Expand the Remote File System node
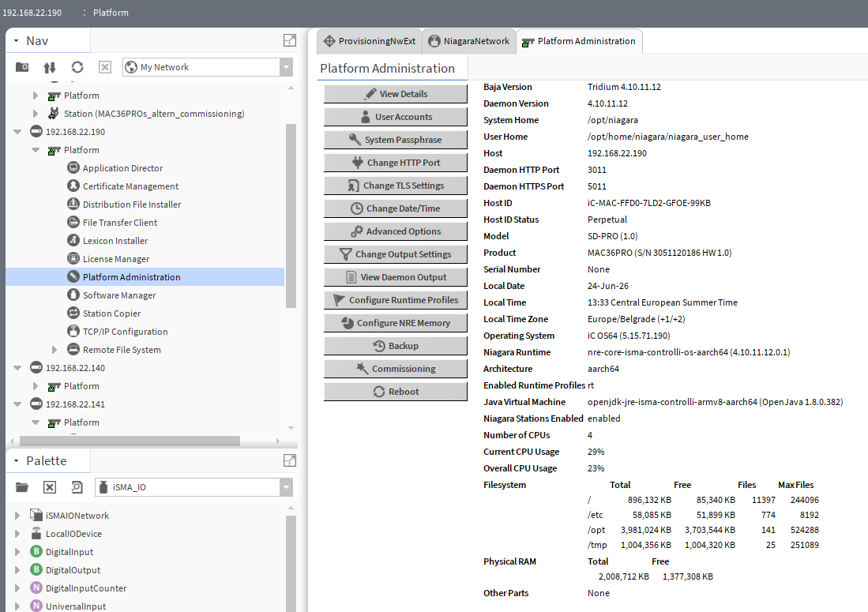Image resolution: width=868 pixels, height=612 pixels. (x=54, y=350)
